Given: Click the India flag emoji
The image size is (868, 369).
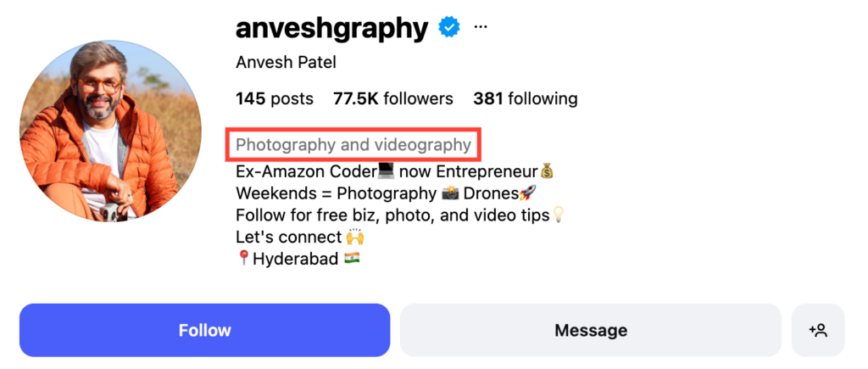Looking at the screenshot, I should (352, 258).
